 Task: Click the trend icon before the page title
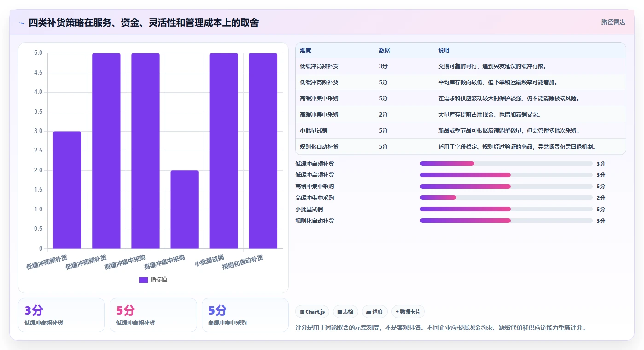click(x=22, y=23)
